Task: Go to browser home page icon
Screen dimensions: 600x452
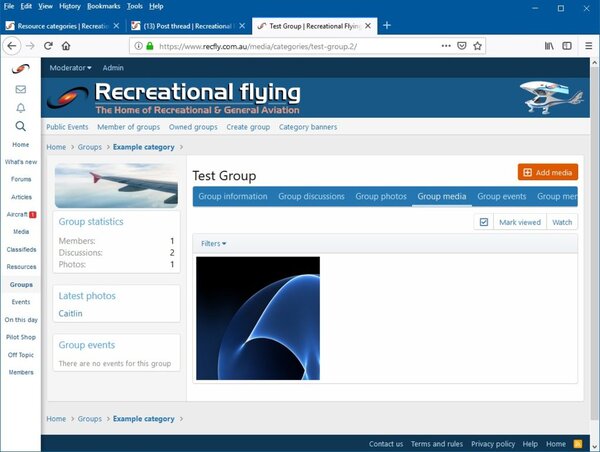Action: [x=66, y=46]
